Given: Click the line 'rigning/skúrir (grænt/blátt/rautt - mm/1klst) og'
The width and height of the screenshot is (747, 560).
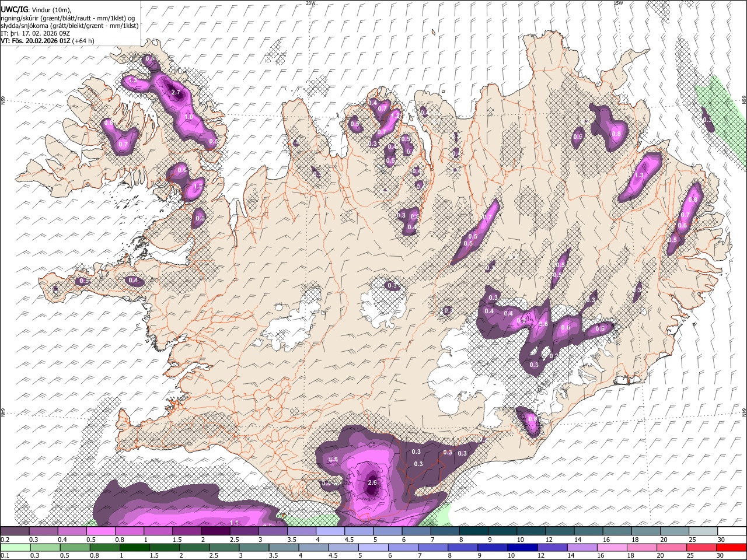Looking at the screenshot, I should coord(68,18).
